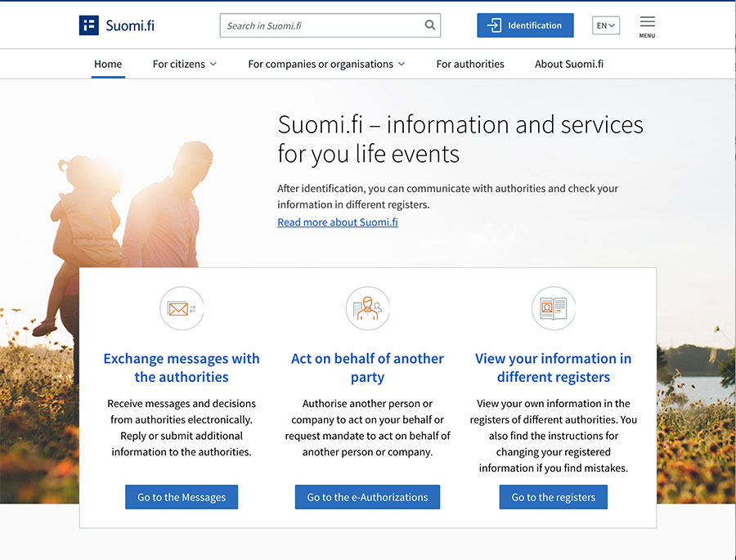736x560 pixels.
Task: Follow the Read more about Suomi.fi link
Action: pos(338,222)
